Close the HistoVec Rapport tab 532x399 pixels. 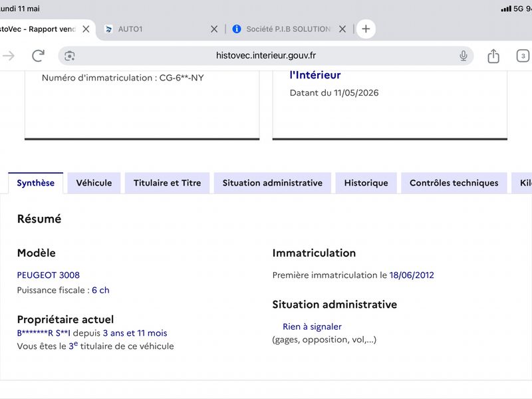[86, 29]
